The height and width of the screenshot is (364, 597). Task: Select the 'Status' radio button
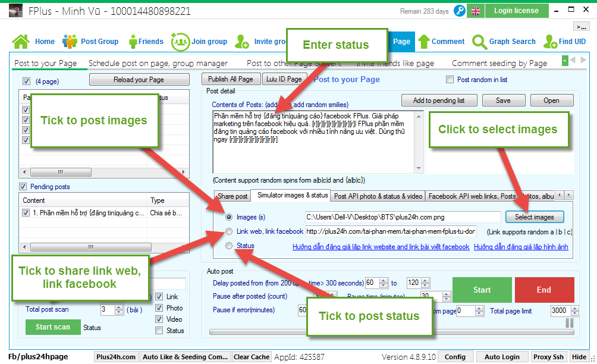229,246
